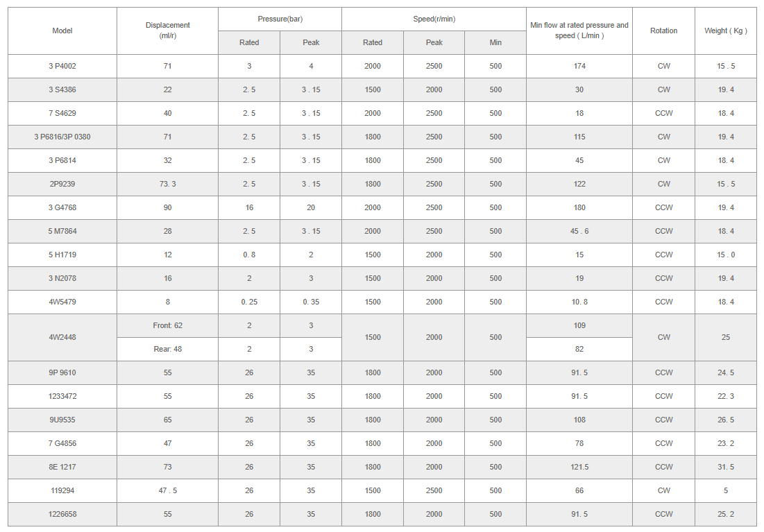Screen dimensions: 764x532
Task: Click the 121.5 min flow cell
Action: 579,467
